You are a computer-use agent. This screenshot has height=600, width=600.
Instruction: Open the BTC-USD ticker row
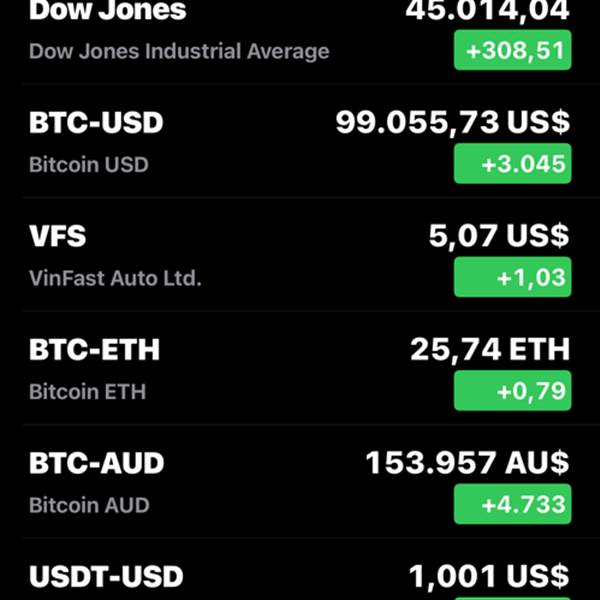click(x=300, y=140)
